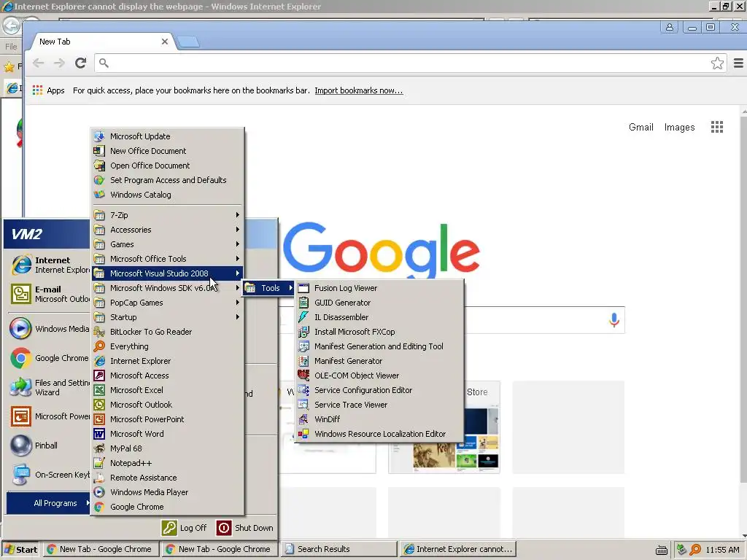Click the Service Configuration Editor icon
Screen dimensions: 747x560
tap(303, 390)
